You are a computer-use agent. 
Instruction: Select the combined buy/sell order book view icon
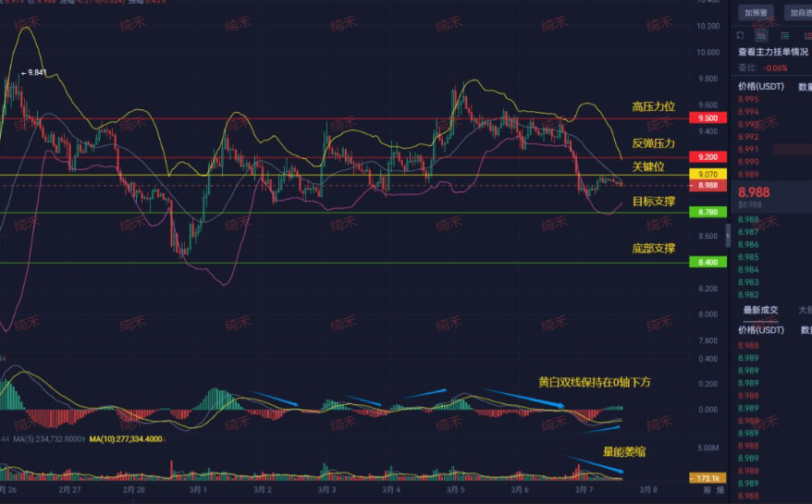(761, 35)
